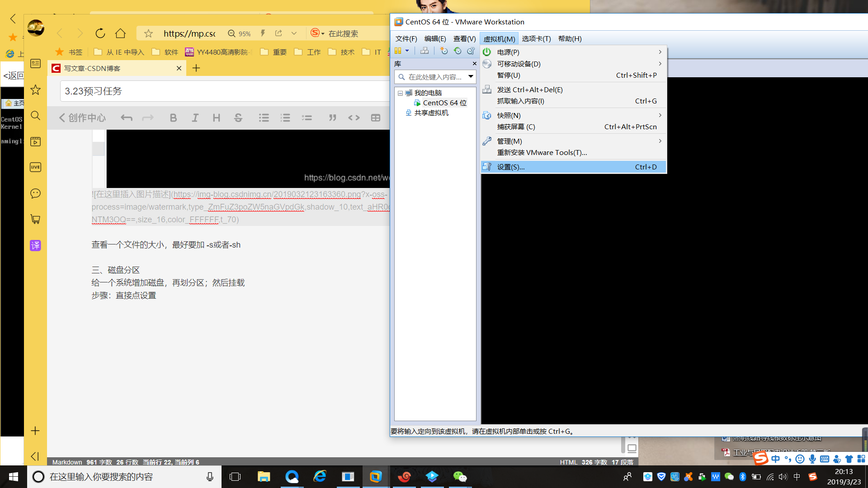Click the undo icon in editor toolbar
The width and height of the screenshot is (868, 488).
tap(127, 118)
